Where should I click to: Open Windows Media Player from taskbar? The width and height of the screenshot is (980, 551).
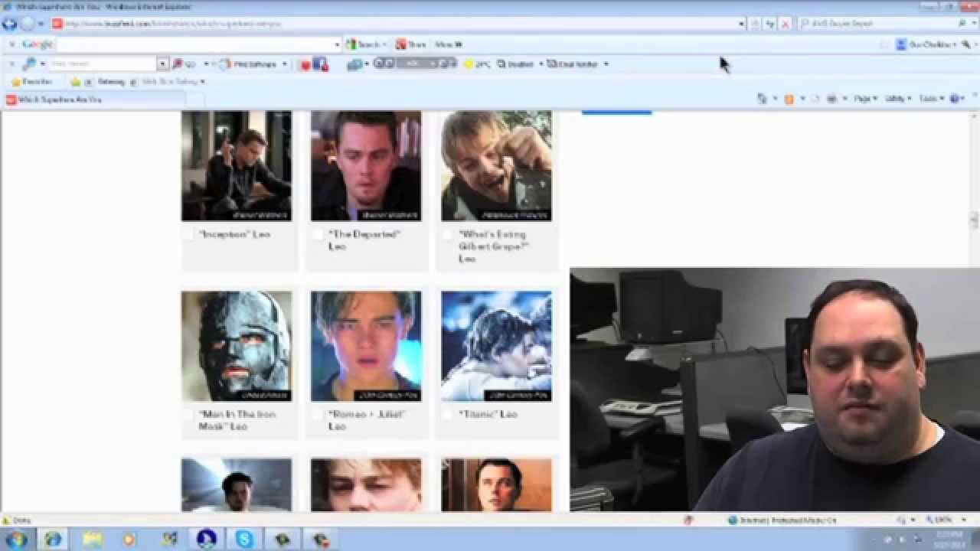pos(129,540)
